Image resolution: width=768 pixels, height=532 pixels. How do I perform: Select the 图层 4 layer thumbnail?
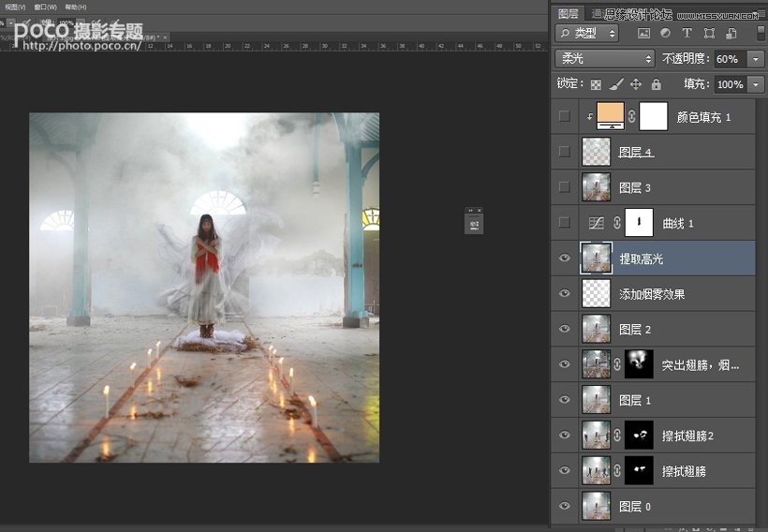596,152
